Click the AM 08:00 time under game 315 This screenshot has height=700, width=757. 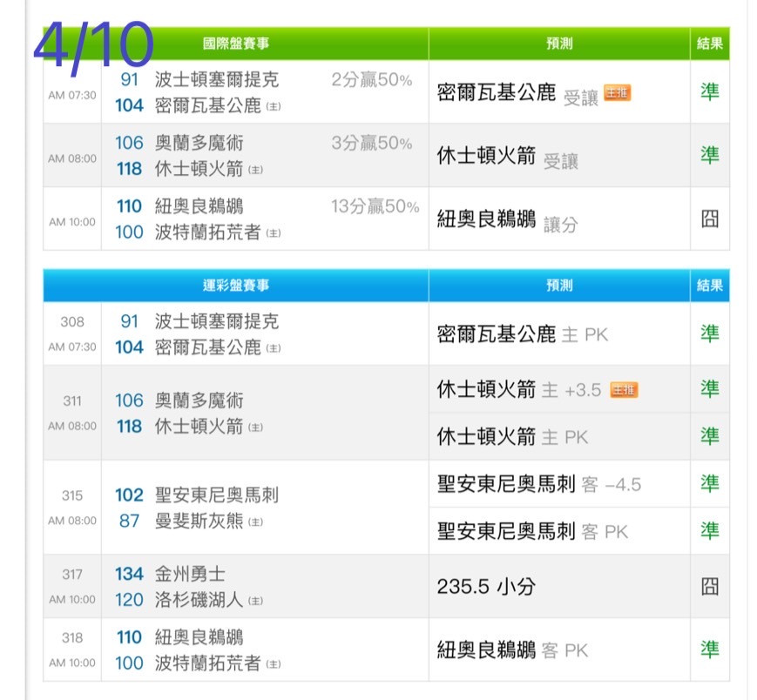(72, 521)
